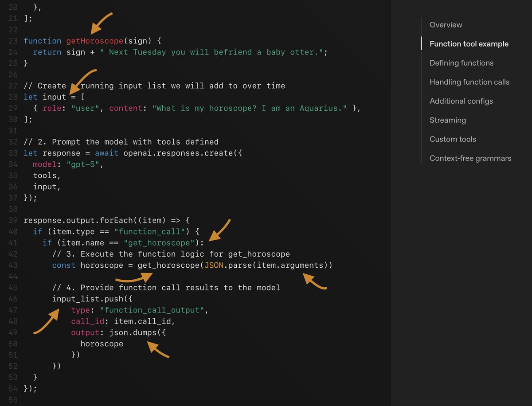Go to Defining functions section
This screenshot has height=406, width=532.
[462, 63]
